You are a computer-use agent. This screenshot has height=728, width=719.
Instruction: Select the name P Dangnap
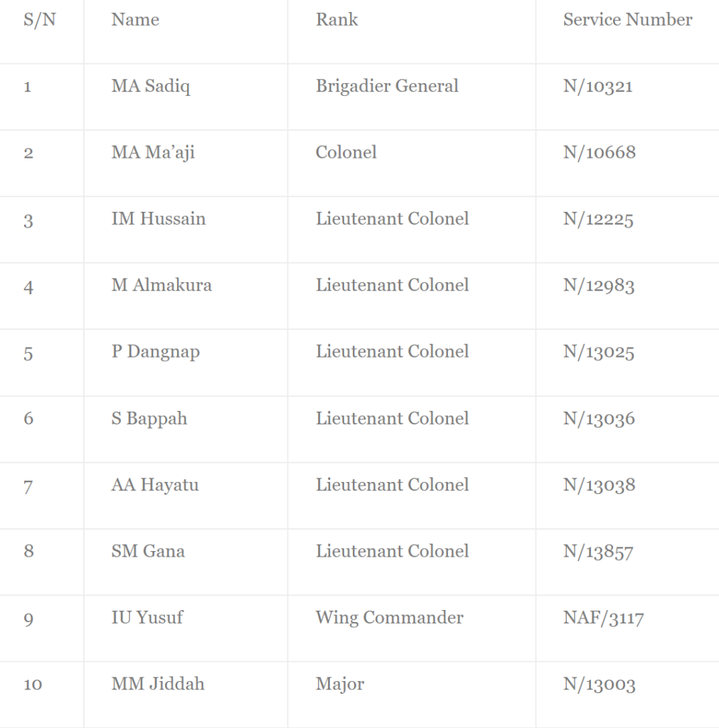coord(156,352)
